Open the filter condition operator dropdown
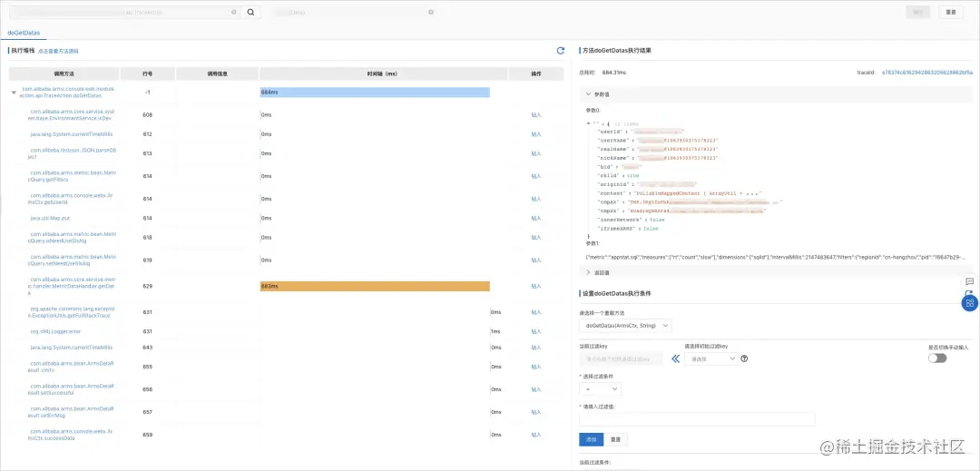 tap(600, 389)
